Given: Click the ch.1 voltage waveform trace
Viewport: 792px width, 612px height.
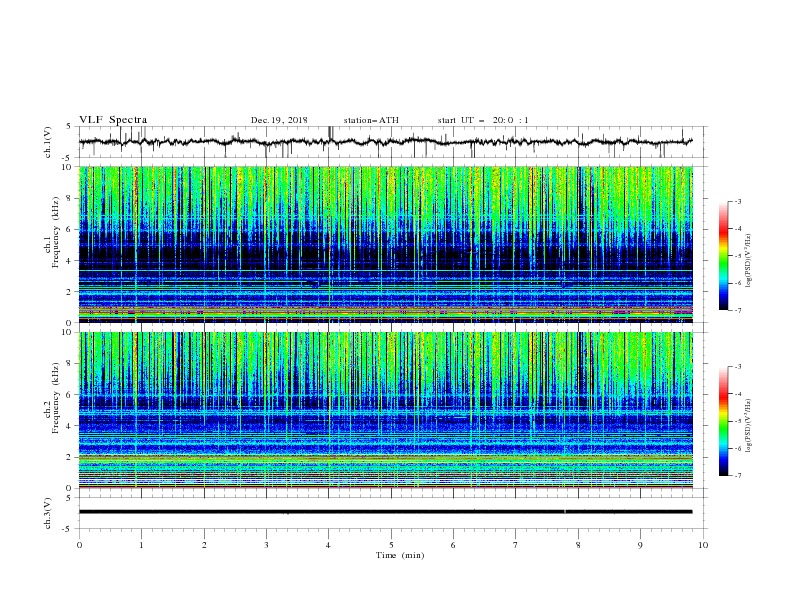Looking at the screenshot, I should coord(385,142).
